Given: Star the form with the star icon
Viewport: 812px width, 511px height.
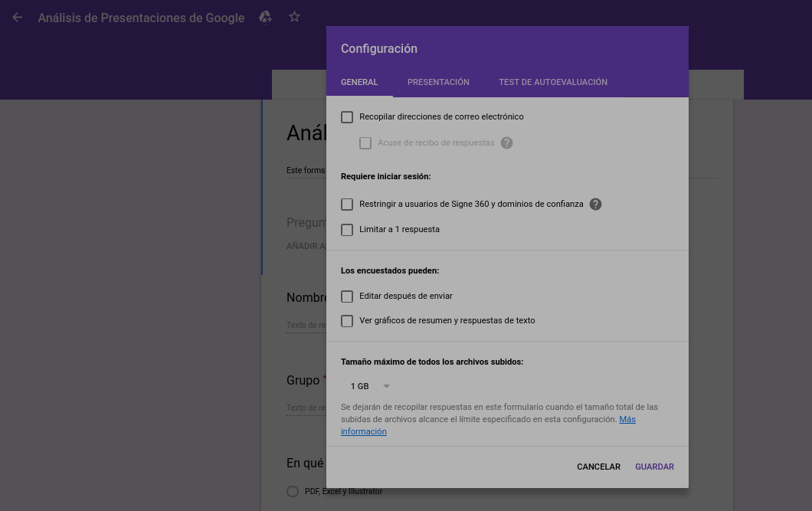Looking at the screenshot, I should pyautogui.click(x=294, y=18).
